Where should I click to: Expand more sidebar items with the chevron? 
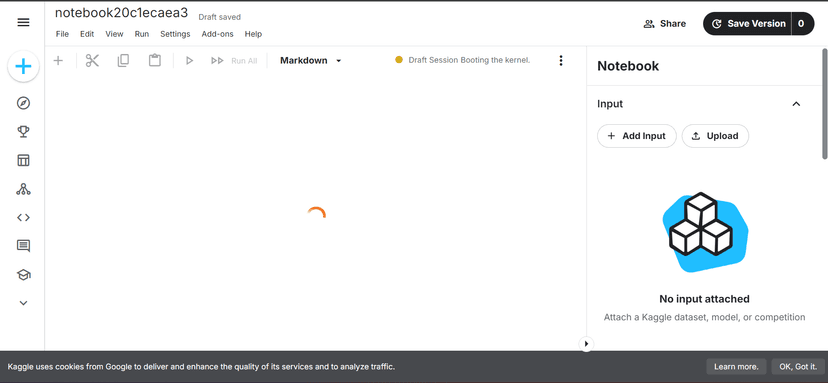pos(23,303)
